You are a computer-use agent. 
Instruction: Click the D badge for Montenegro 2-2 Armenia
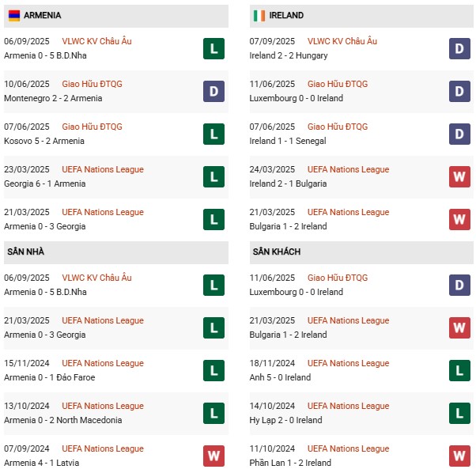point(213,92)
